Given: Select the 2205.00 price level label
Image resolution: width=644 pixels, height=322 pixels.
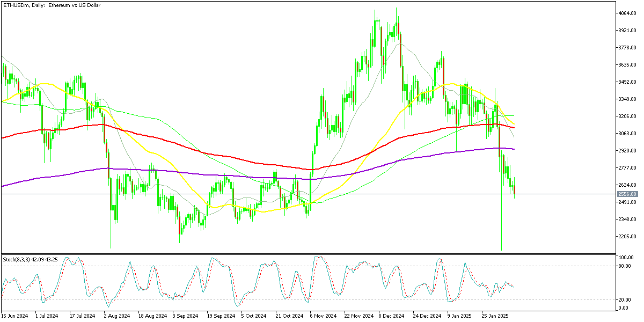Looking at the screenshot, I should [627, 237].
